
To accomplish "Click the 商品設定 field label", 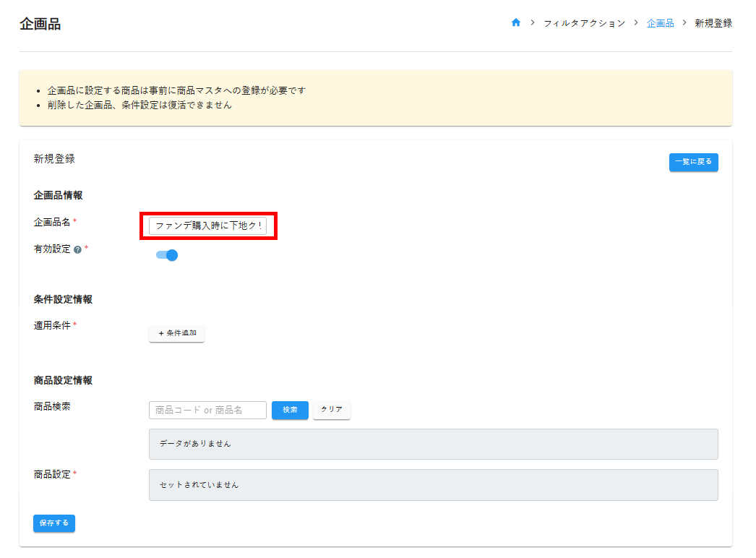I will click(x=52, y=475).
